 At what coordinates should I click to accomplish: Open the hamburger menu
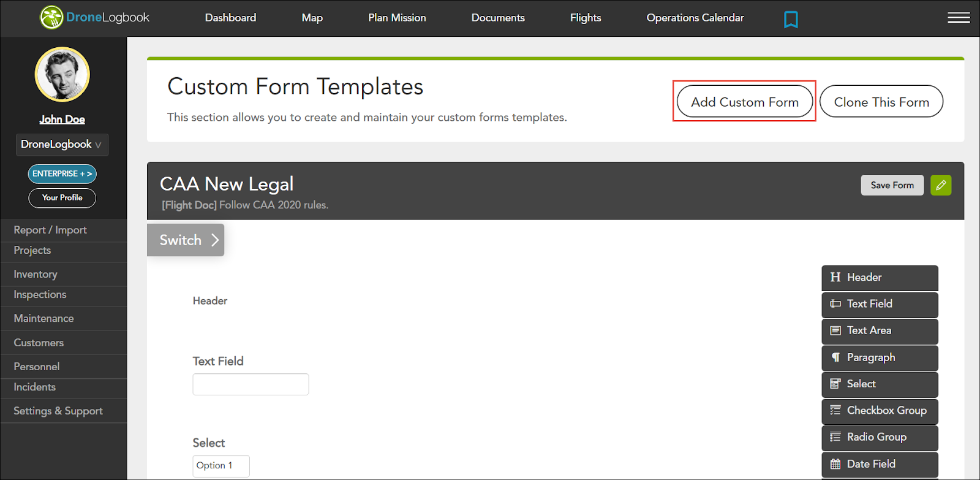coord(959,18)
